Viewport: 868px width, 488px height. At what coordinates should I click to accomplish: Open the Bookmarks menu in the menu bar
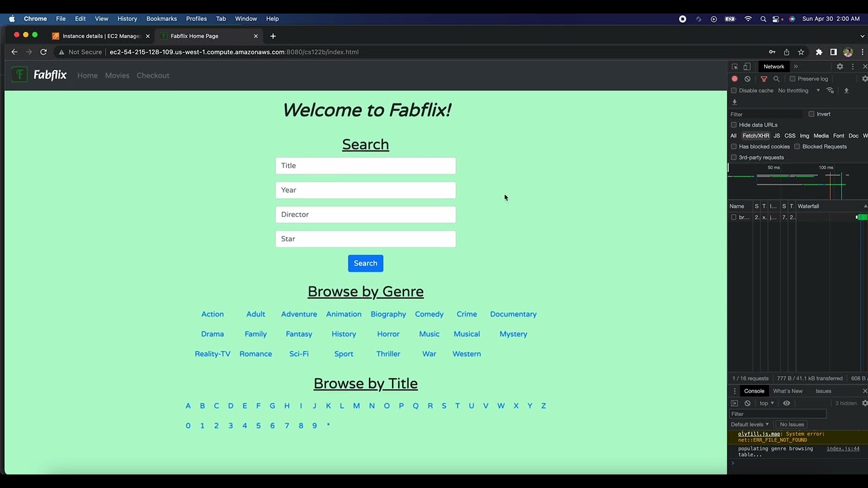click(161, 19)
